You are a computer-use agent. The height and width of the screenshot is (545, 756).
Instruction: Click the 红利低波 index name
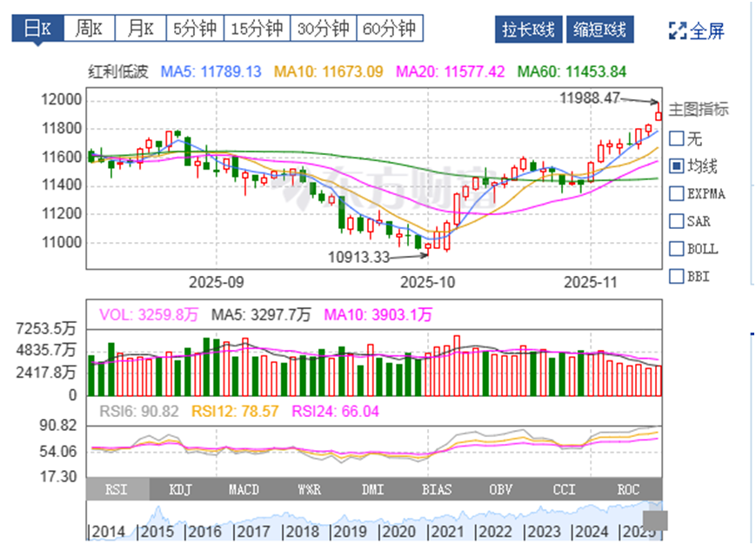pyautogui.click(x=118, y=72)
